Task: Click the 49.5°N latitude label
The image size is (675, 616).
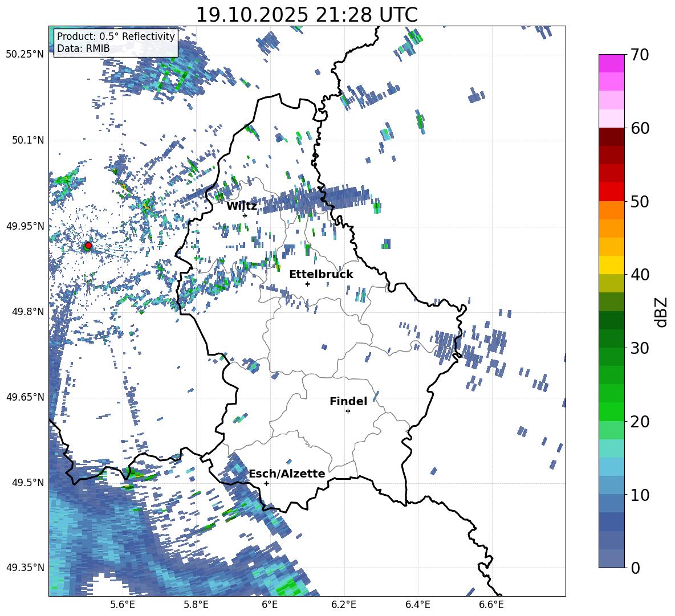Action: click(x=28, y=482)
